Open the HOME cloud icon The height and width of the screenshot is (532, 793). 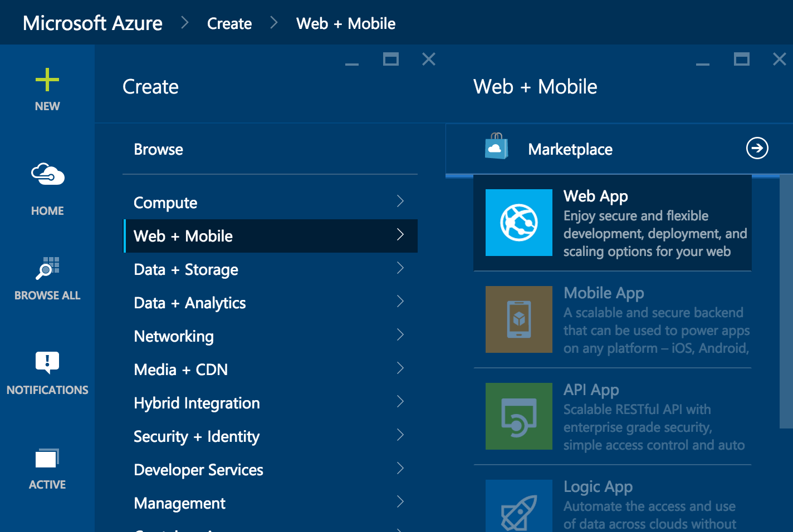pos(47,175)
